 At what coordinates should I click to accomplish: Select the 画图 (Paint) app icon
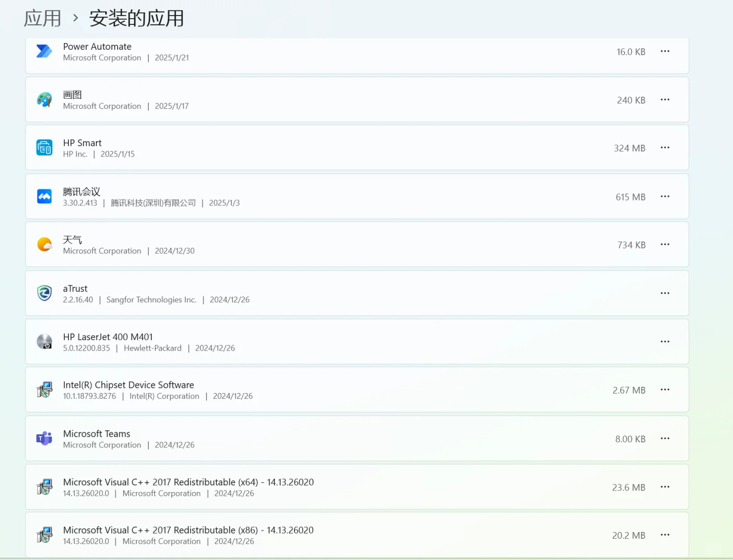[x=44, y=99]
